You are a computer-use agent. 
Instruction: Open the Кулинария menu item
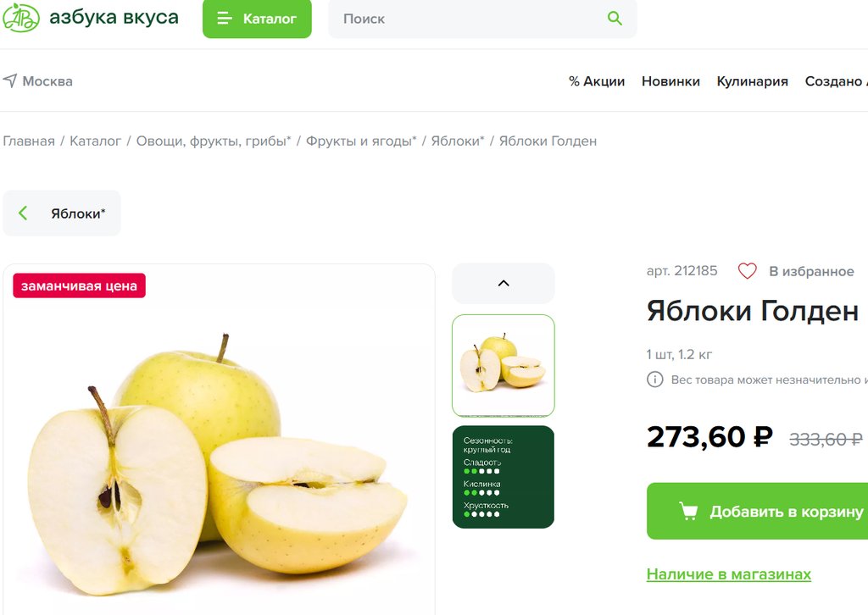click(x=753, y=81)
